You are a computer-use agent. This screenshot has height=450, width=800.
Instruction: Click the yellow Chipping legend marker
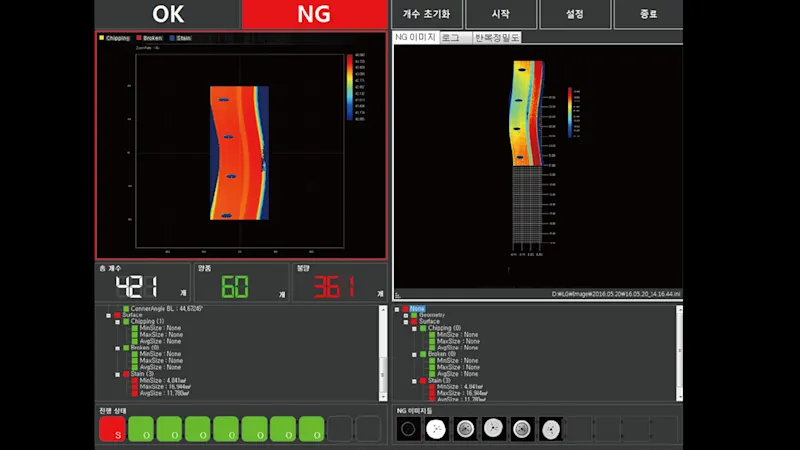pyautogui.click(x=102, y=38)
